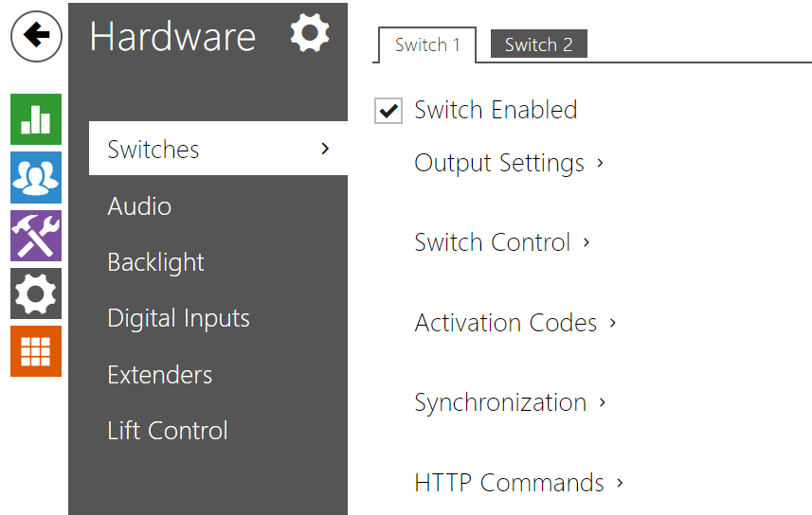
Task: Open the dark gray System gear icon
Action: coord(36,293)
